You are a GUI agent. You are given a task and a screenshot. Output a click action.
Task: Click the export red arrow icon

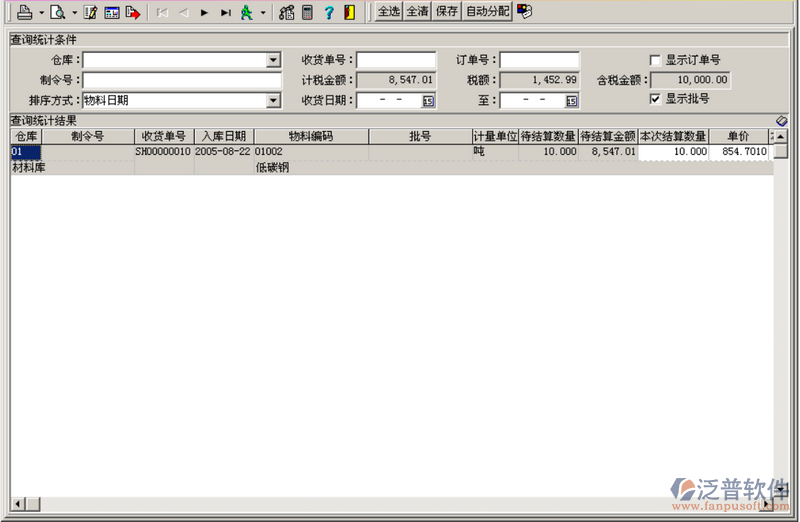(x=133, y=12)
